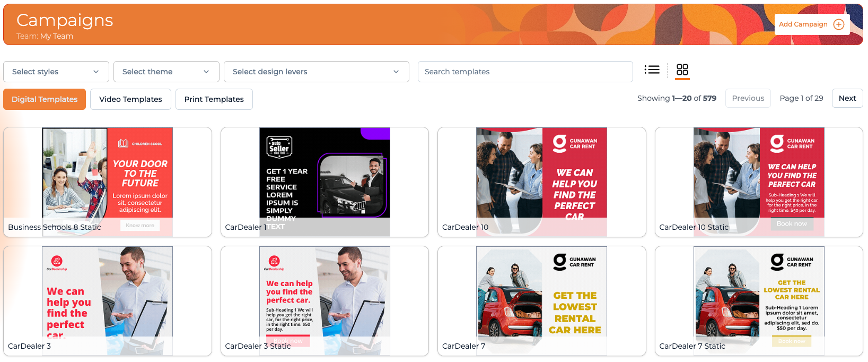Click the Add Campaign button
The width and height of the screenshot is (868, 362).
812,24
